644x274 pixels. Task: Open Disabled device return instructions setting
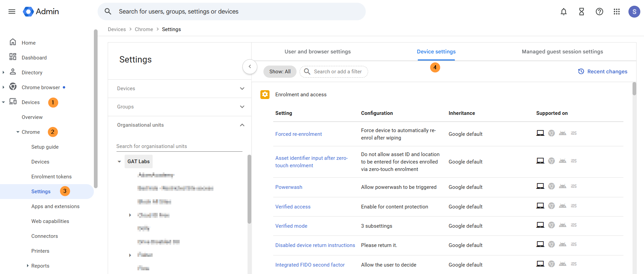click(315, 245)
